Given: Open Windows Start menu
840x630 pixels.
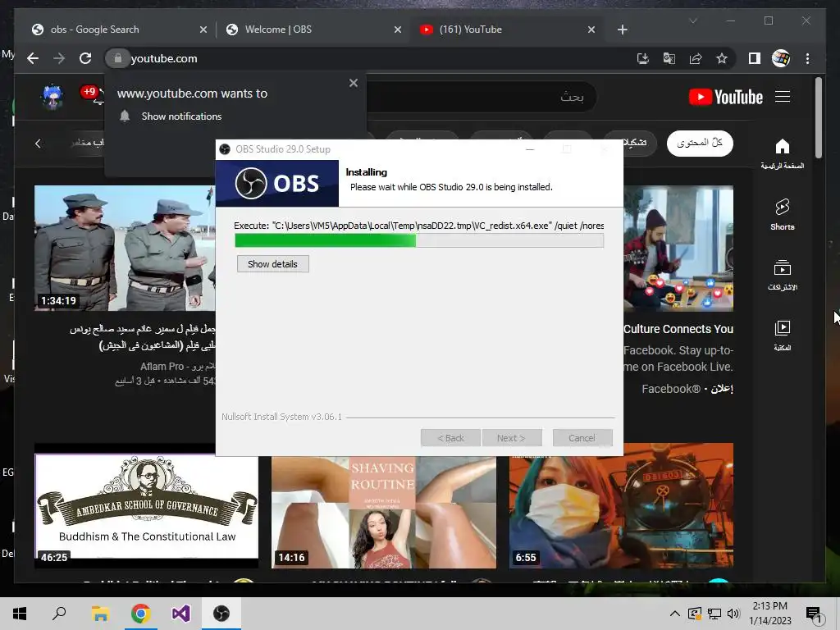Looking at the screenshot, I should (x=20, y=614).
